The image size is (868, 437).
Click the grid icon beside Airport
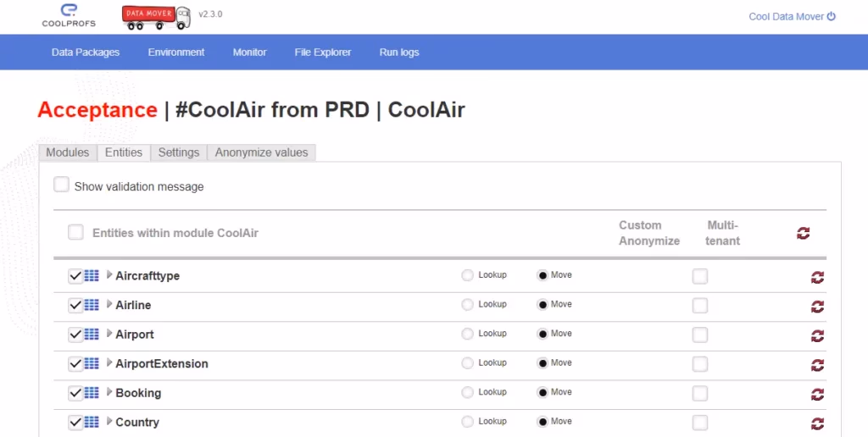(92, 335)
